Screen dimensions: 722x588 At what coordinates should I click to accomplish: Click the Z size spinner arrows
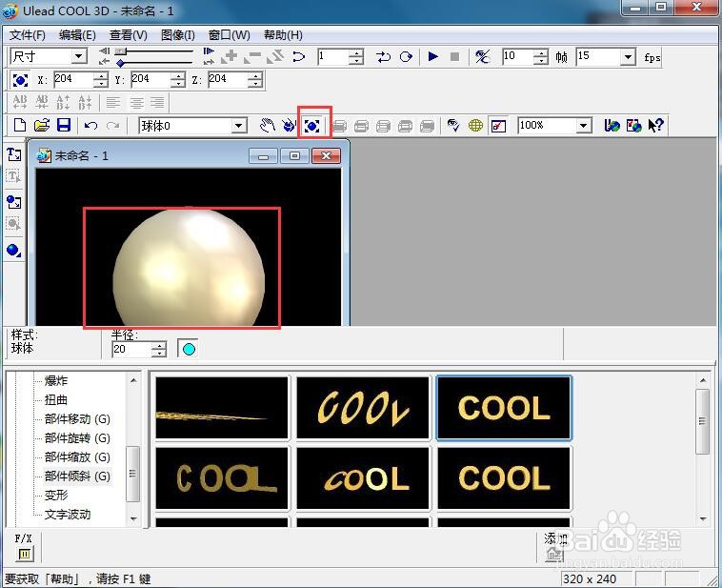(254, 80)
